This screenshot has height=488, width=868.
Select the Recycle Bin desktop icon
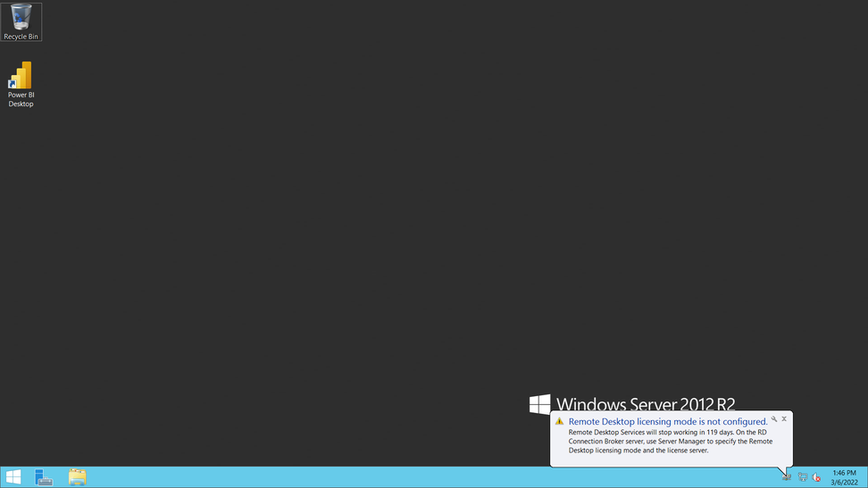tap(21, 22)
